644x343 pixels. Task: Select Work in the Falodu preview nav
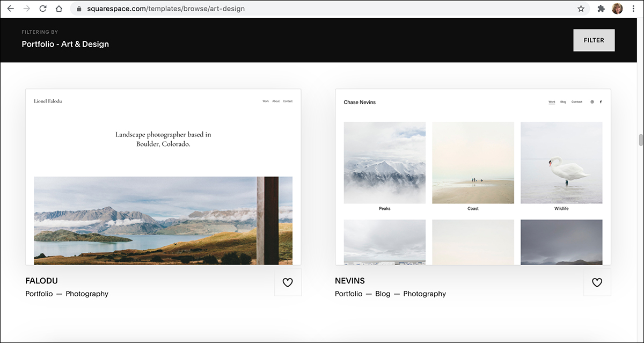tap(265, 101)
